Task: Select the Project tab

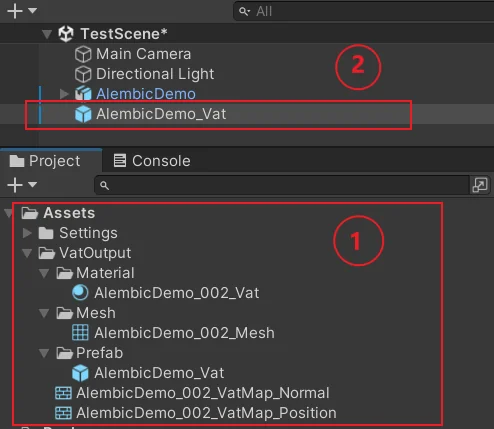Action: (45, 161)
